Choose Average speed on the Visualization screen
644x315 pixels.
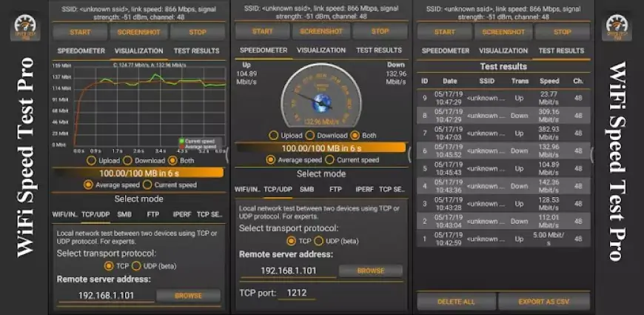(111, 185)
